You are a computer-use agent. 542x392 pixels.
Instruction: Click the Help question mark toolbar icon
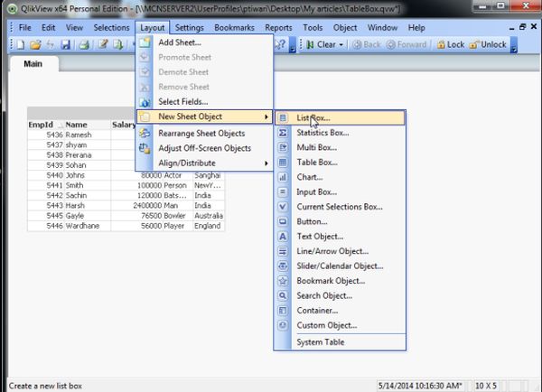[281, 44]
